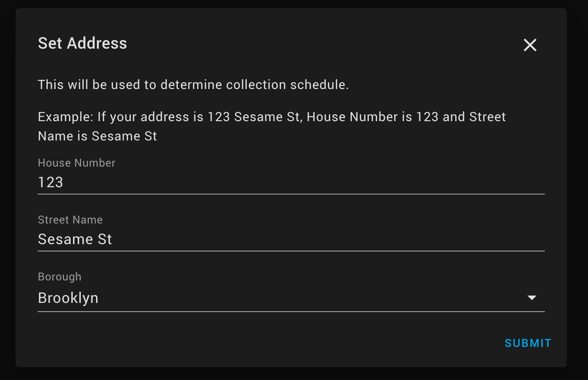
Task: Click the SUBMIT button
Action: point(528,343)
